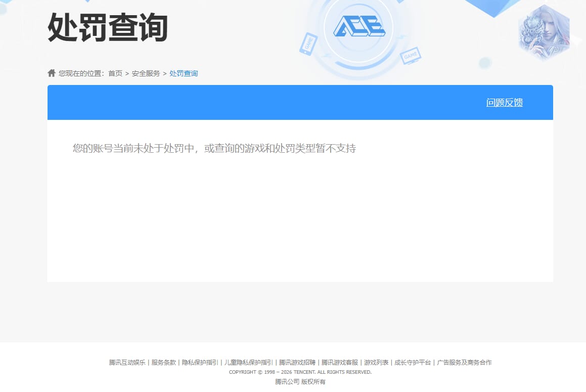
Task: Select 处罚查询 in the breadcrumb
Action: (184, 73)
